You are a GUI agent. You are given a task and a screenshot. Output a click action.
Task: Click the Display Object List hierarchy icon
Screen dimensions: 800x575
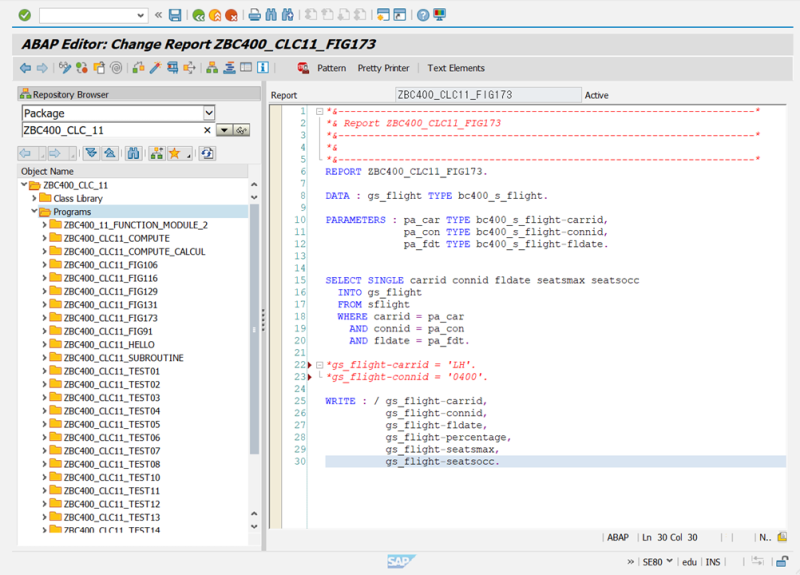[x=212, y=68]
